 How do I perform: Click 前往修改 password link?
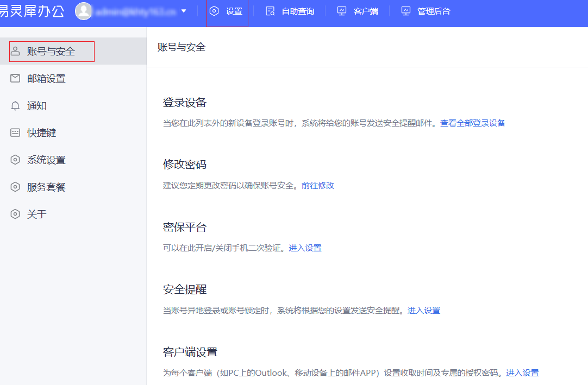317,185
